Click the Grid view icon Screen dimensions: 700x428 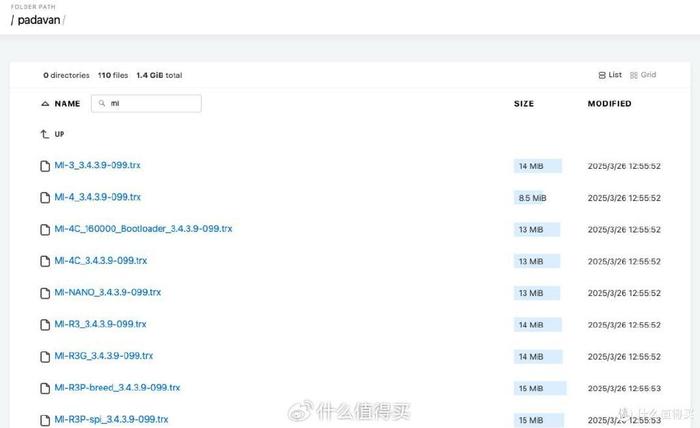(x=633, y=75)
